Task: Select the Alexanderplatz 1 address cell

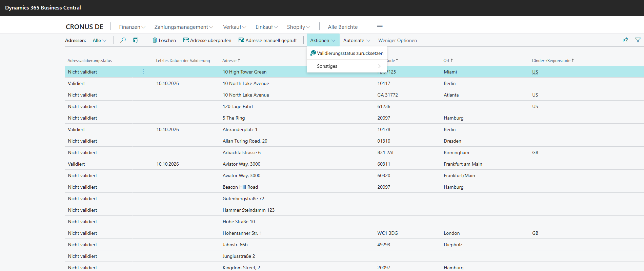Action: (240, 129)
